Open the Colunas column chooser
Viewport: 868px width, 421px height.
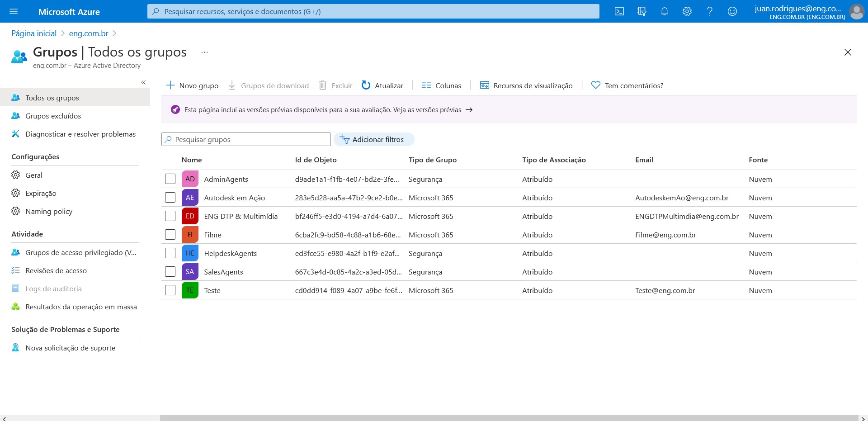point(441,85)
